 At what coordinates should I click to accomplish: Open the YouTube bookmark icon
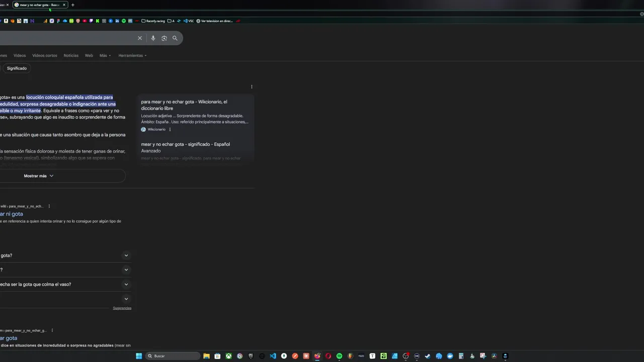(85, 21)
